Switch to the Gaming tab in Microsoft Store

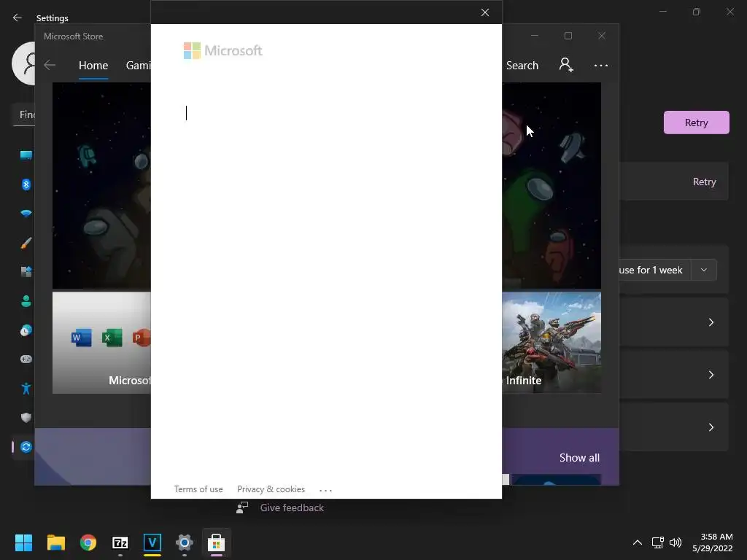pos(138,65)
